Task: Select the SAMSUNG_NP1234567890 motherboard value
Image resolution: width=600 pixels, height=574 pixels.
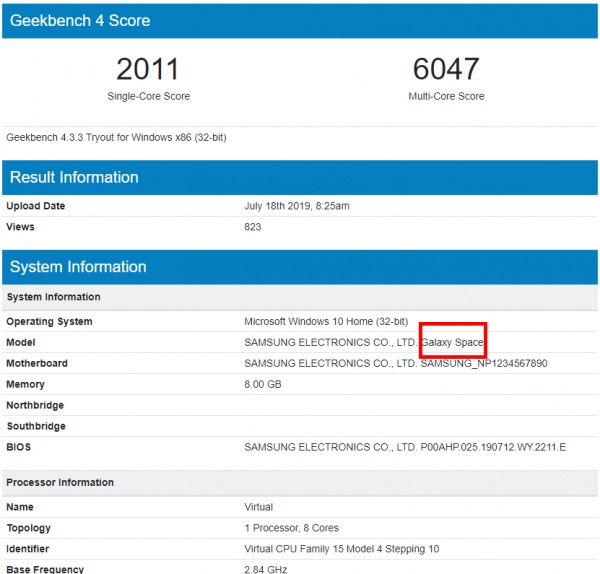Action: pos(484,363)
